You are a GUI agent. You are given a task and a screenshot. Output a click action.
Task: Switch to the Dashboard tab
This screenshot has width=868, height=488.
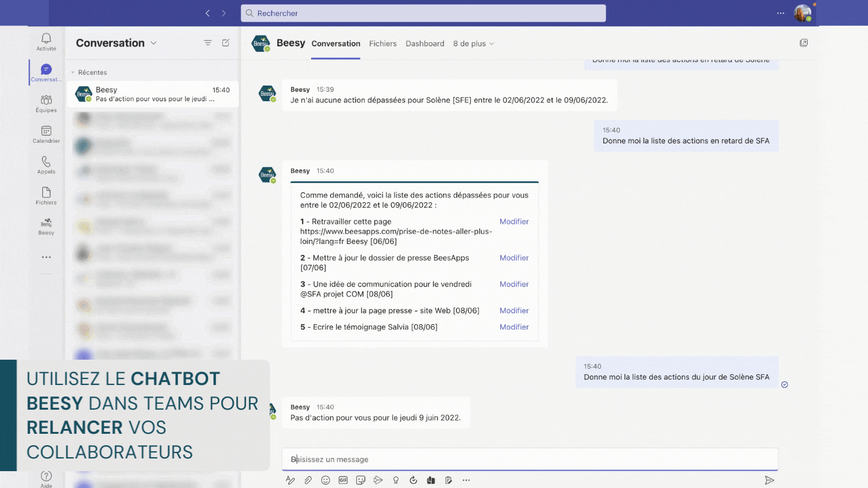coord(425,43)
